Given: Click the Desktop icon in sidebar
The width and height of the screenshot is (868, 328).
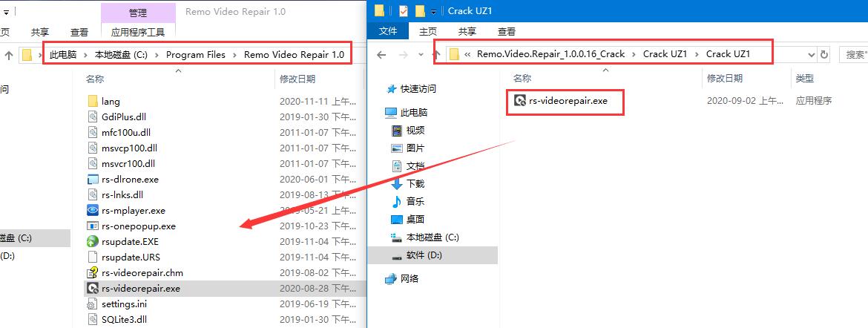Looking at the screenshot, I should [x=396, y=220].
